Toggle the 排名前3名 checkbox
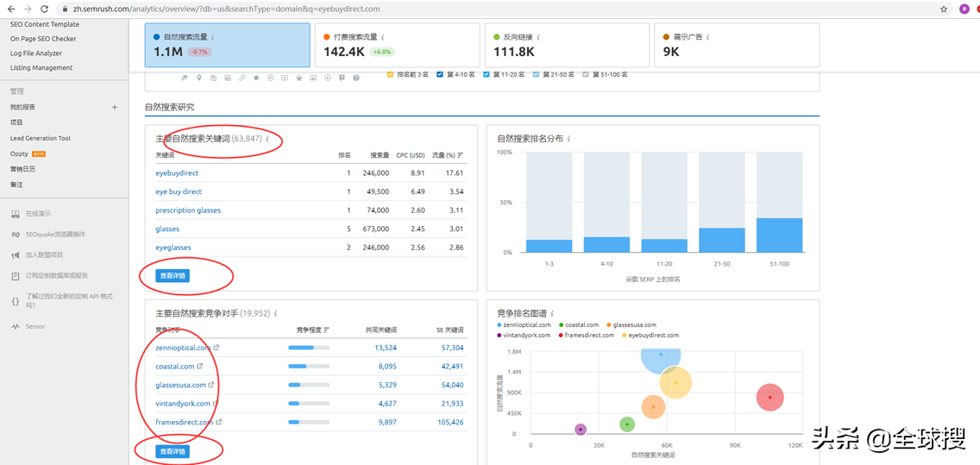The height and width of the screenshot is (465, 980). tap(391, 75)
